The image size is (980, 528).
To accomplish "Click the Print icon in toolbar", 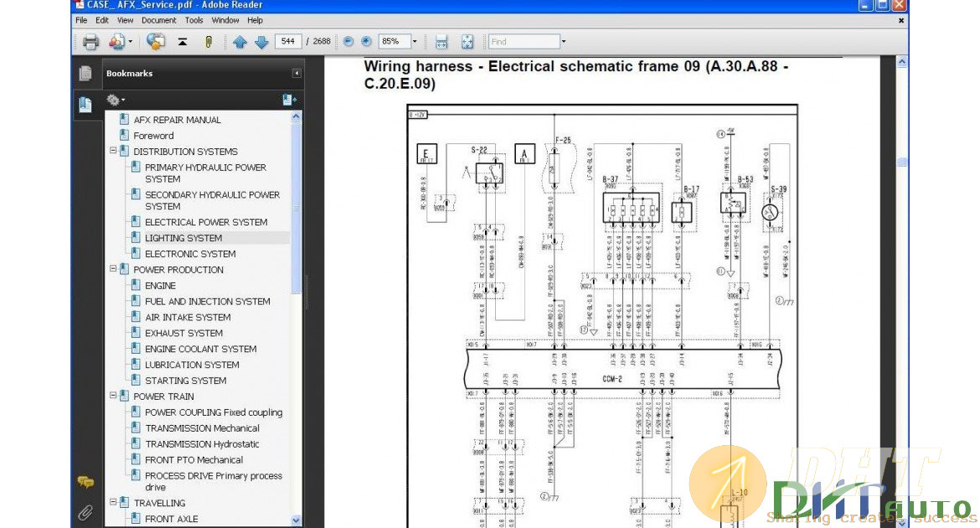I will 90,42.
